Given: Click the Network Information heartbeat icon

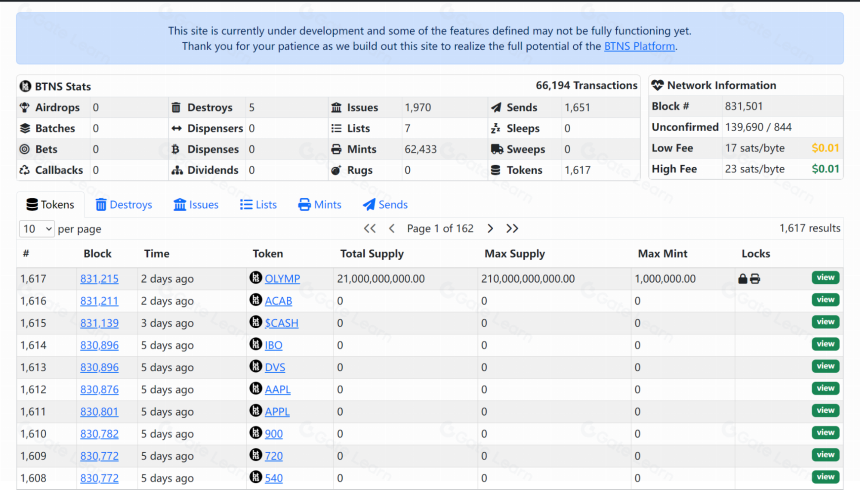Looking at the screenshot, I should coord(658,85).
